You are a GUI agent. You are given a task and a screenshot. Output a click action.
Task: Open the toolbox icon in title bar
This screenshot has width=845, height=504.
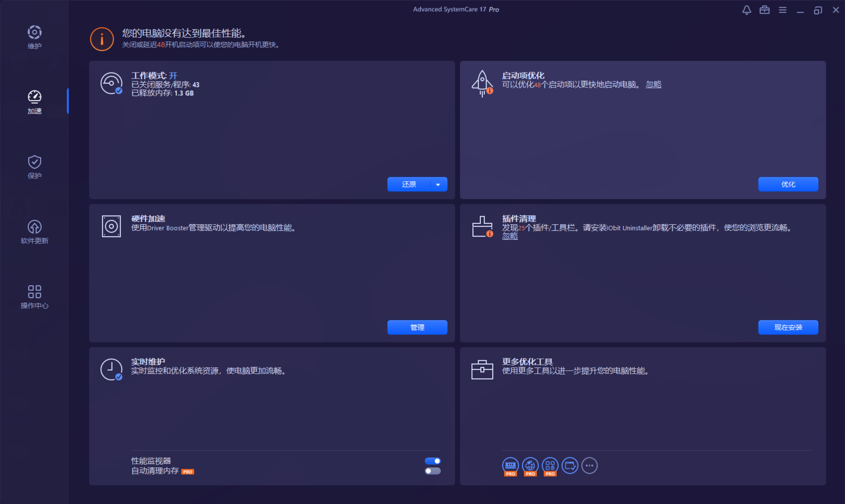click(x=764, y=10)
